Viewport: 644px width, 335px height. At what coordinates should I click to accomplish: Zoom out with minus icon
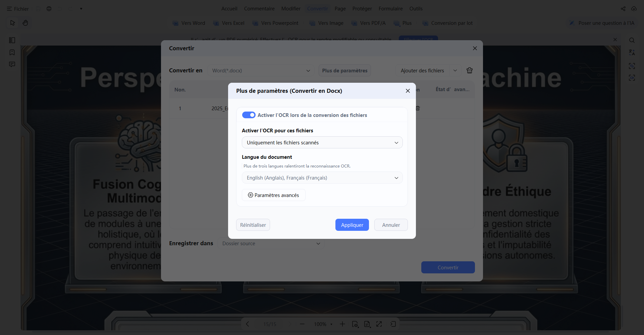[x=302, y=324]
